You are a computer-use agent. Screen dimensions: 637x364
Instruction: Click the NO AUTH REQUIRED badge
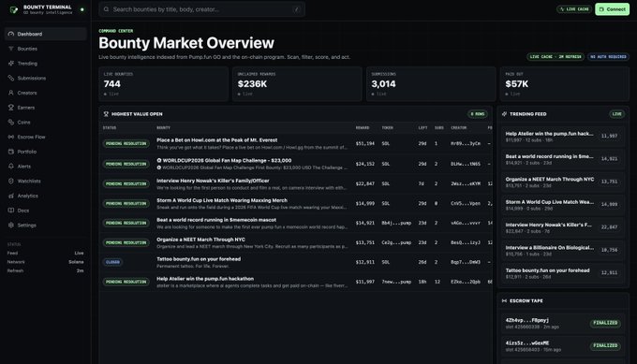click(608, 57)
